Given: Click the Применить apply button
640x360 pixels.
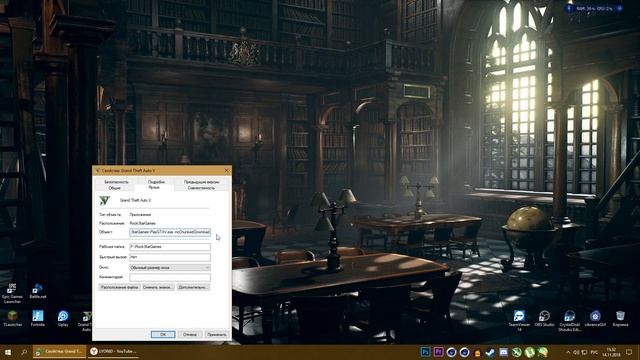Looking at the screenshot, I should tap(216, 334).
